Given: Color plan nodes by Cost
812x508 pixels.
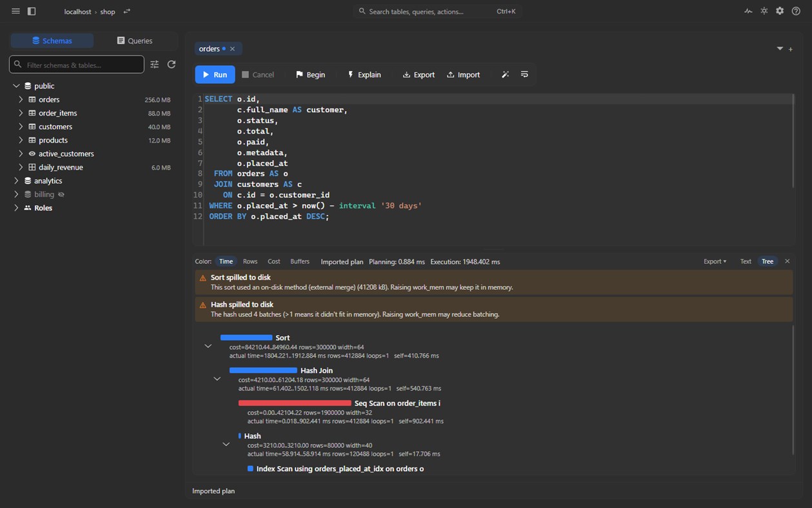Looking at the screenshot, I should pos(274,261).
